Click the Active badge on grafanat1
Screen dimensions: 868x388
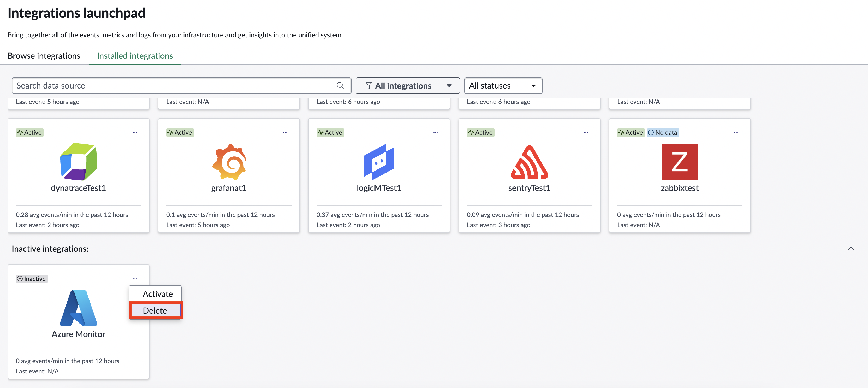click(180, 133)
